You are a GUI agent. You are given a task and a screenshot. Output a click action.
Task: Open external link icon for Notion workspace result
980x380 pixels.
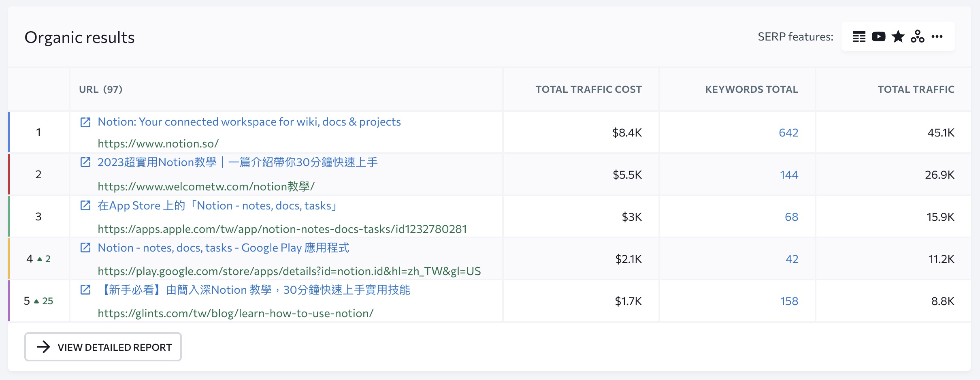pyautogui.click(x=85, y=122)
